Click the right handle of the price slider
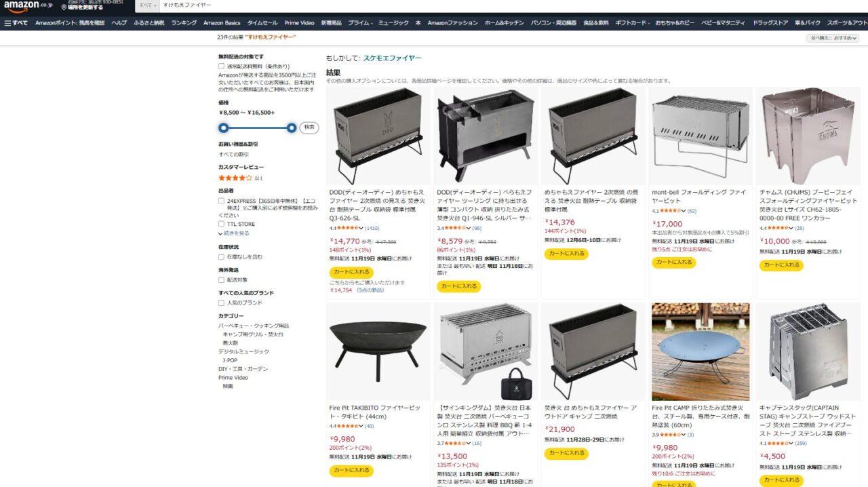 click(292, 128)
